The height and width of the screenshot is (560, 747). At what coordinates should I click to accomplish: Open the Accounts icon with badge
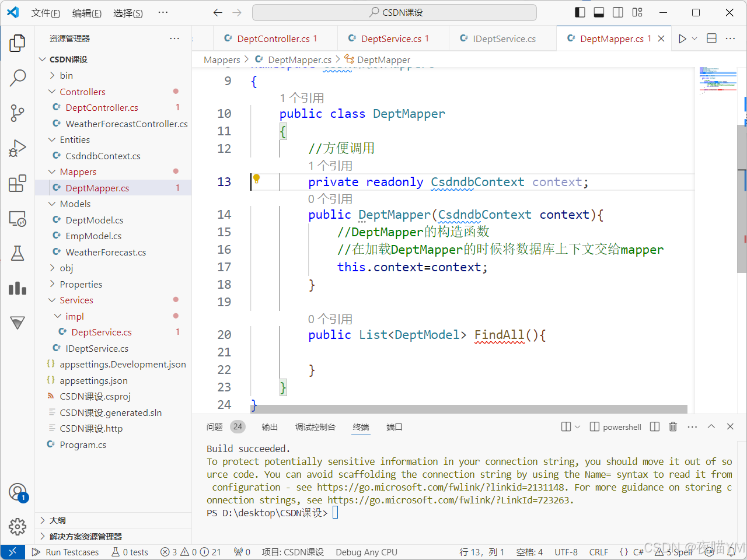[x=18, y=492]
